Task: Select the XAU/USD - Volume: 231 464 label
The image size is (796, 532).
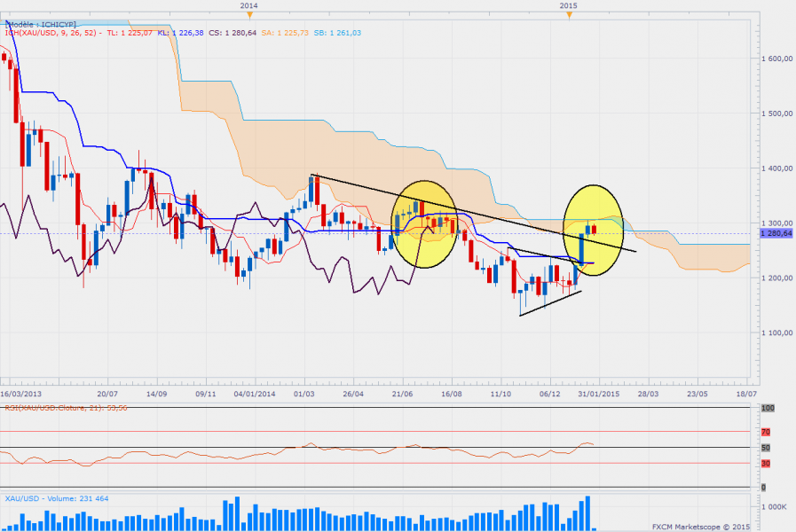Action: 57,498
